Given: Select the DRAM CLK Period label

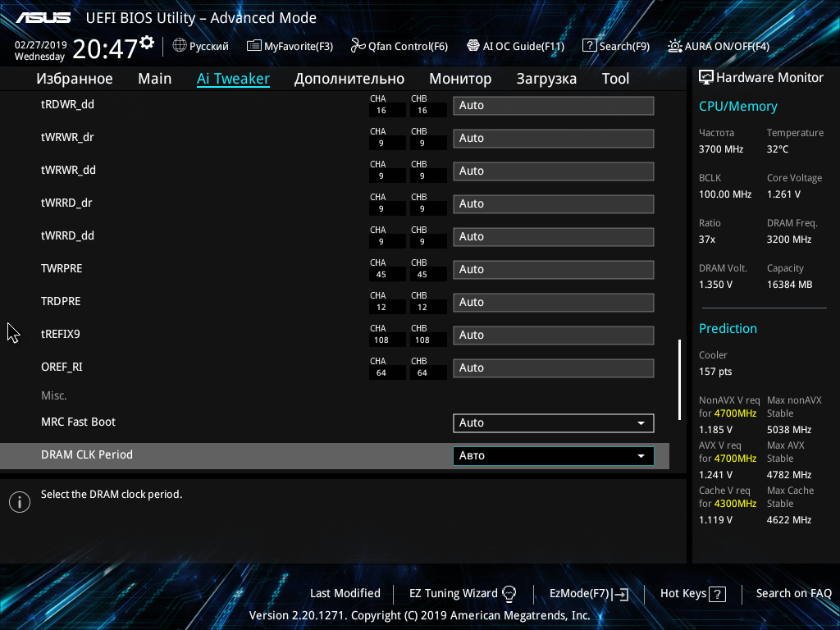Looking at the screenshot, I should tap(87, 454).
